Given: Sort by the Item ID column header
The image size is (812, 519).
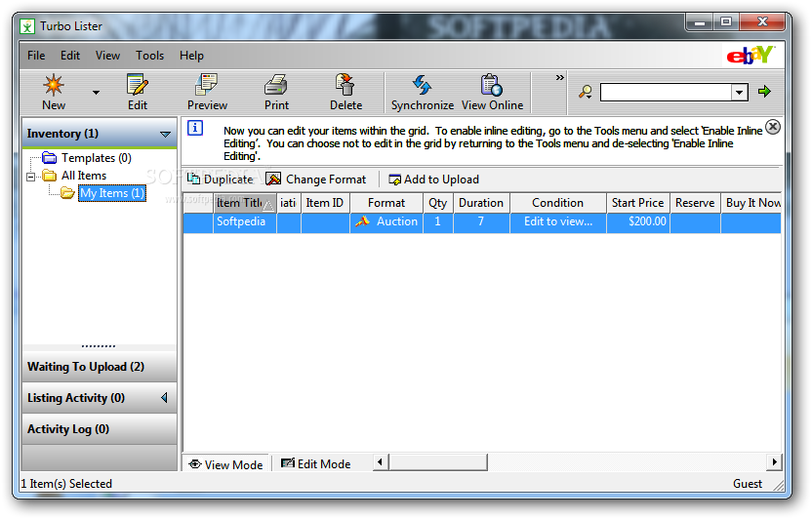Looking at the screenshot, I should tap(325, 203).
